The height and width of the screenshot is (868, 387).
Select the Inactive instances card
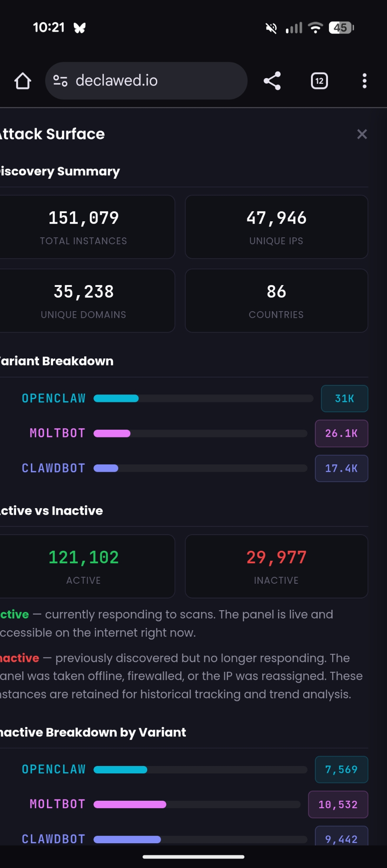pos(276,566)
